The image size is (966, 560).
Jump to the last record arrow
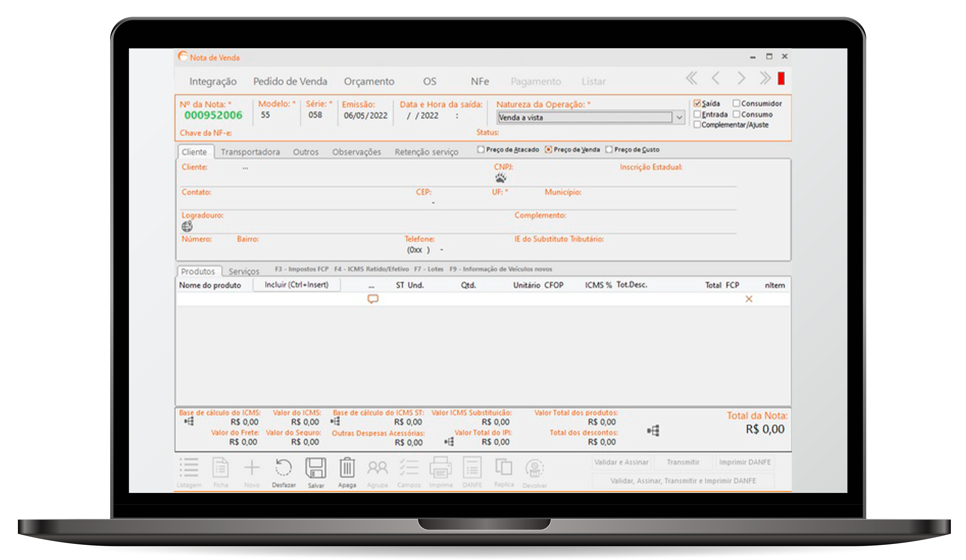[765, 78]
